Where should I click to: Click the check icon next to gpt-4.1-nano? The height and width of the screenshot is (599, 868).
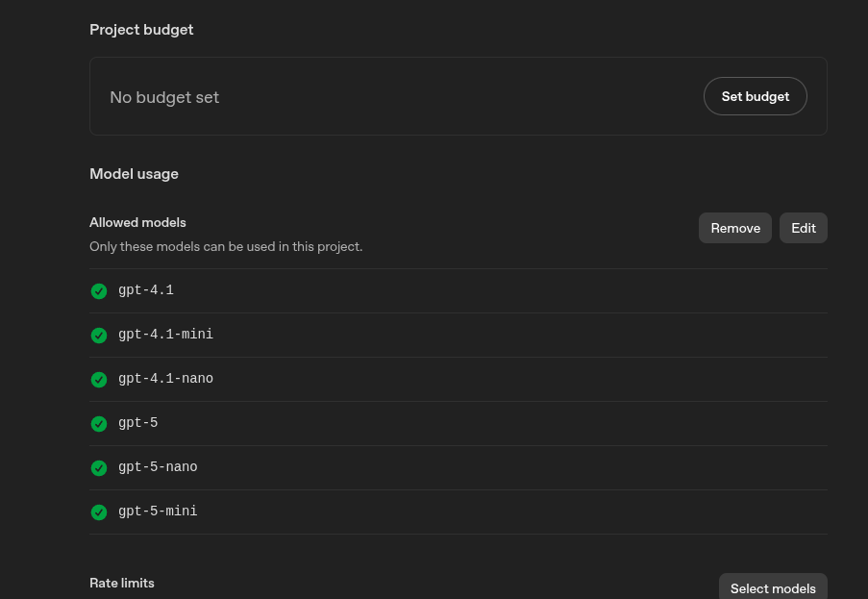[x=99, y=379]
